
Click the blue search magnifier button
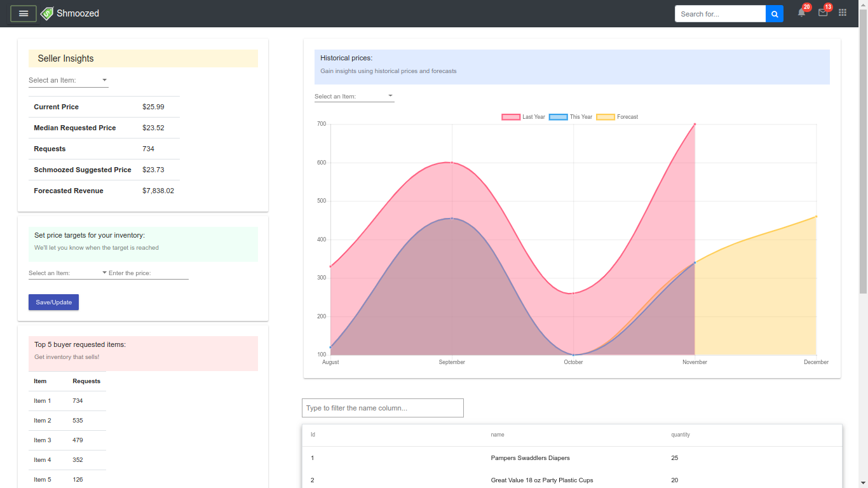[775, 14]
